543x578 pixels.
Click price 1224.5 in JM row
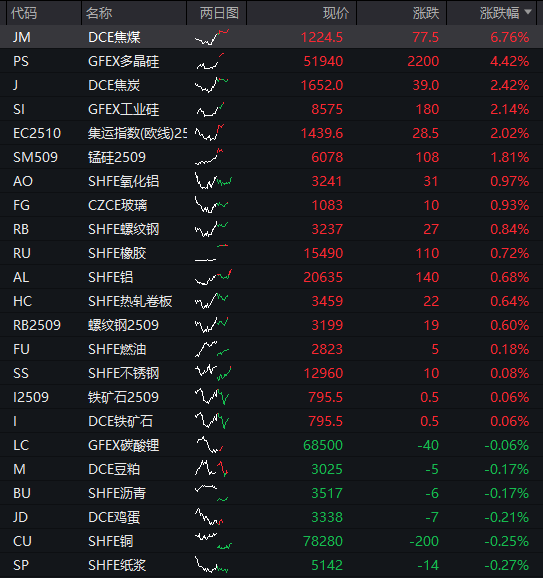tap(322, 37)
